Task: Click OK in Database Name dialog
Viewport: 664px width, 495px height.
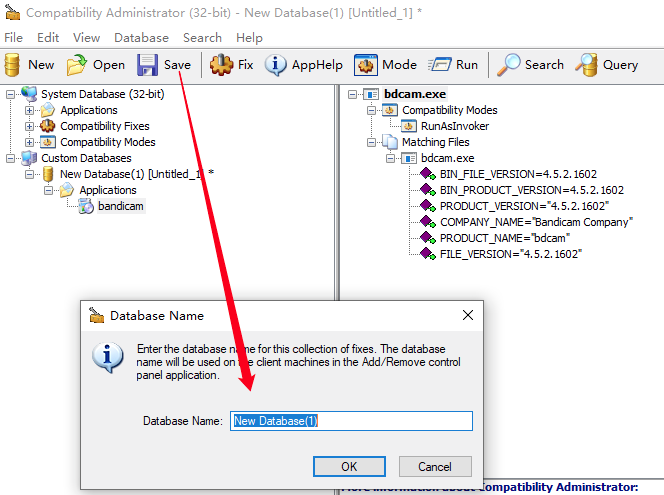Action: 349,467
